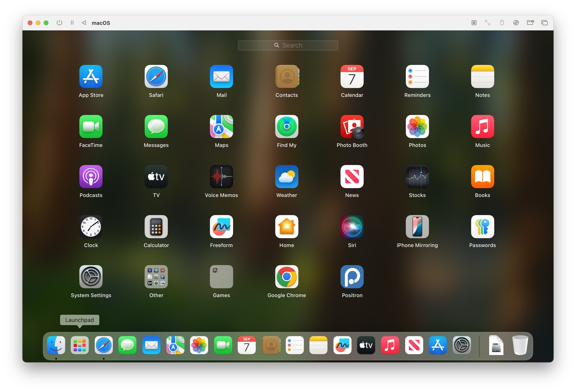Launch Google Chrome
The height and width of the screenshot is (392, 576).
pyautogui.click(x=287, y=277)
